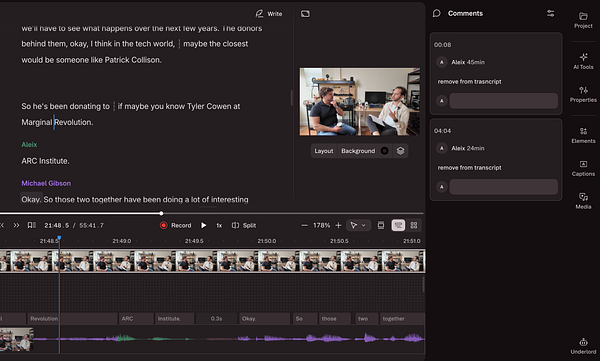600x361 pixels.
Task: Click the Write pen button
Action: 269,14
